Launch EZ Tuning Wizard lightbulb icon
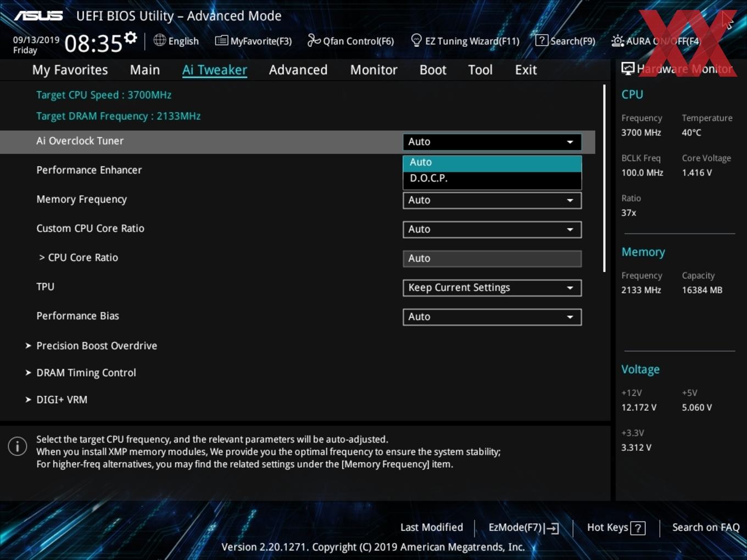 tap(416, 40)
